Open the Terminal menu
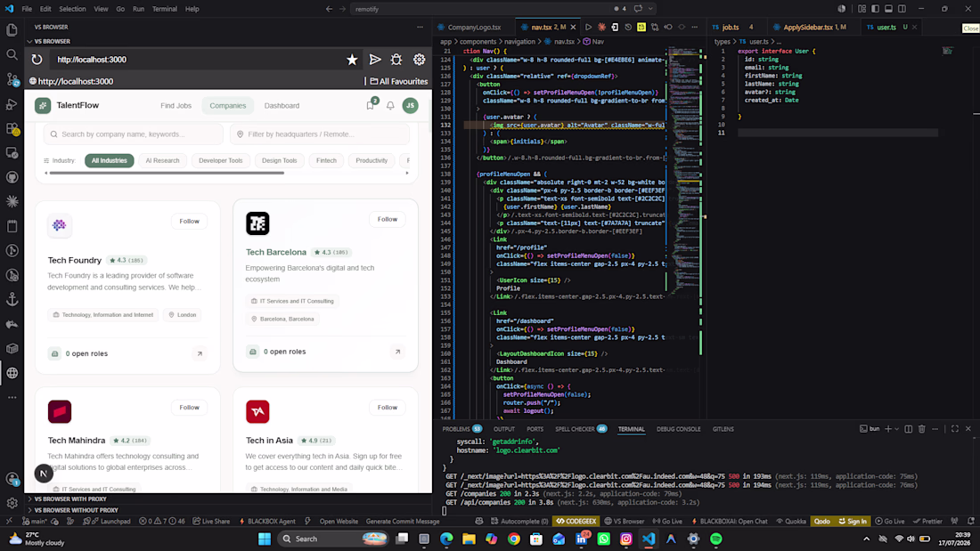The image size is (980, 551). point(165,9)
